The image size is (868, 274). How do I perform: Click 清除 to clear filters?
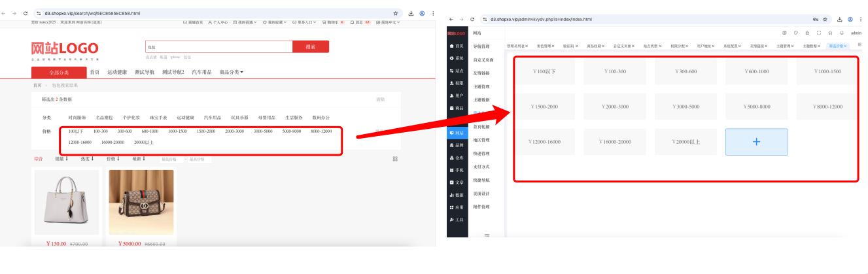pos(381,99)
